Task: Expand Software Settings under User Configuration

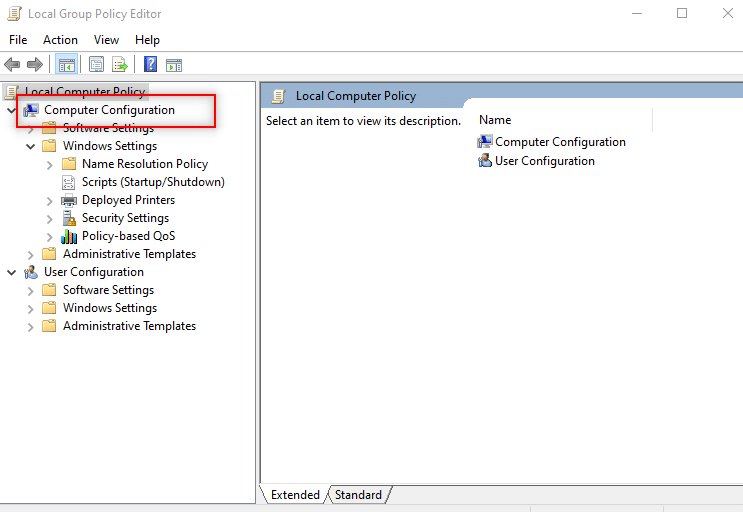Action: [31, 291]
